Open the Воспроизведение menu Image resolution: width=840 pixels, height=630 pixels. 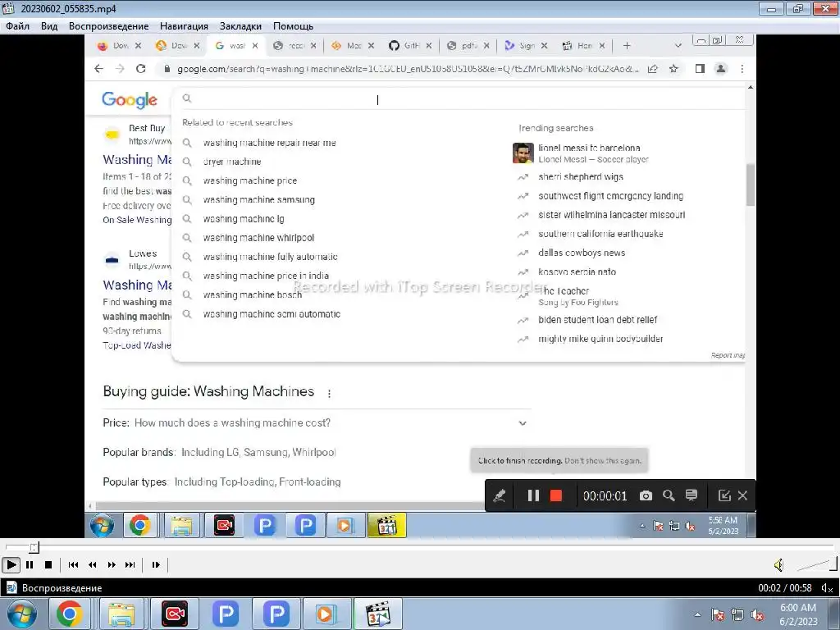[109, 25]
